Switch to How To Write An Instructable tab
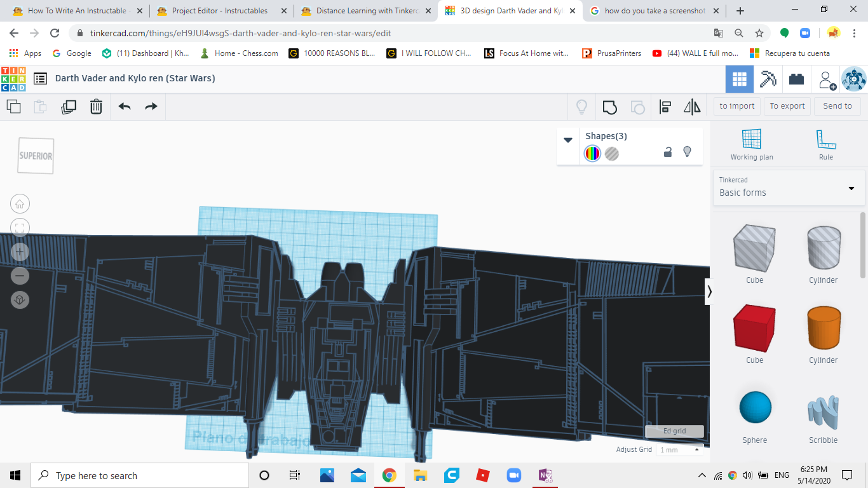This screenshot has width=868, height=488. pos(78,11)
